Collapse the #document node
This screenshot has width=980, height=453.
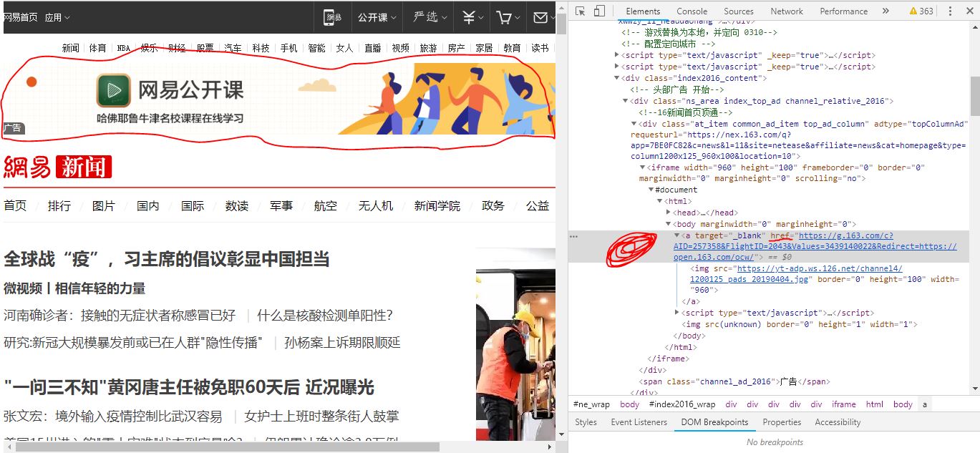[651, 190]
